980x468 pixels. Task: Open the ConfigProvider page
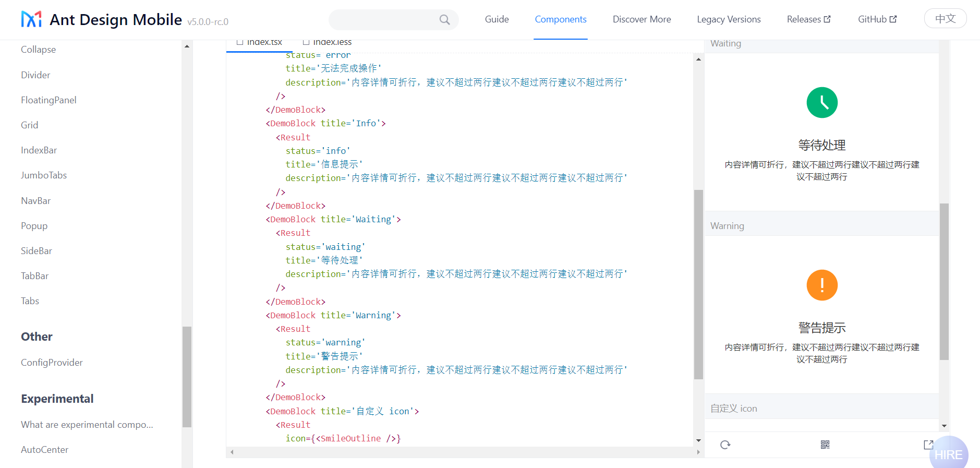click(52, 363)
